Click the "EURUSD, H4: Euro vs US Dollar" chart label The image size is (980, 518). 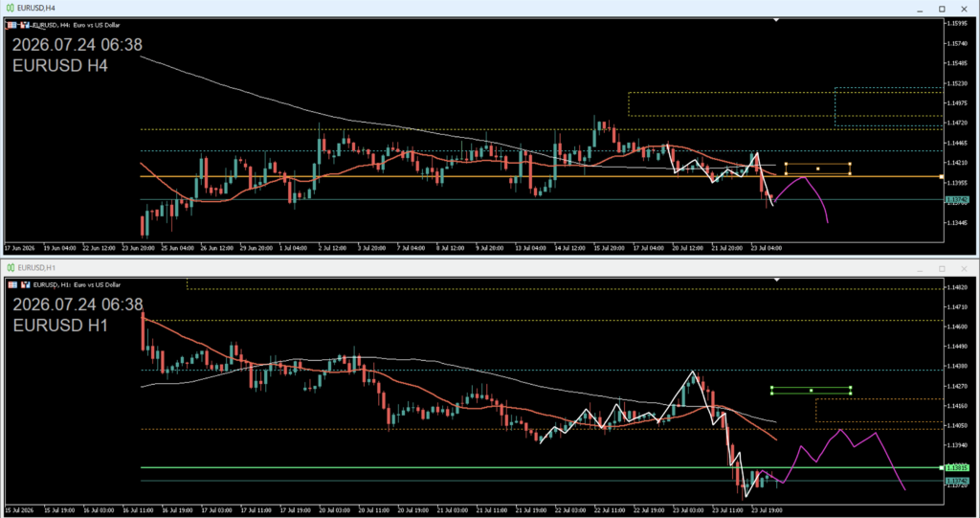76,25
